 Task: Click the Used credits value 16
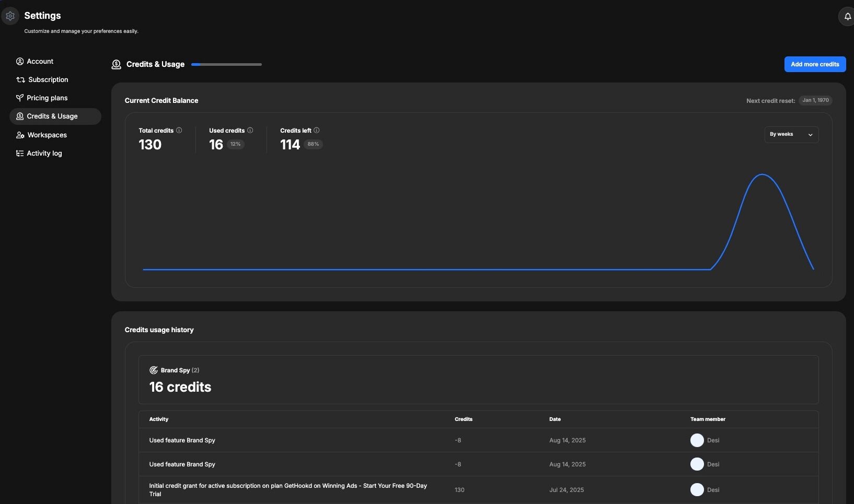pos(216,145)
